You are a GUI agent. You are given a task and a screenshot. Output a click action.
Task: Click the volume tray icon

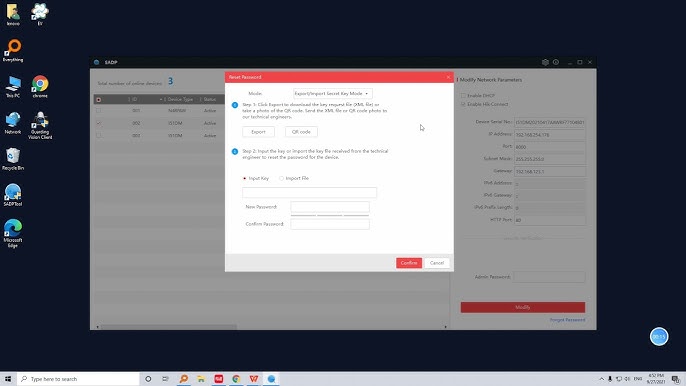click(627, 379)
